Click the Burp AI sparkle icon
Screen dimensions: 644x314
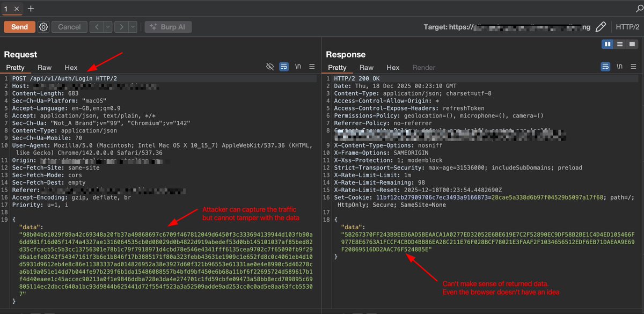click(x=155, y=27)
